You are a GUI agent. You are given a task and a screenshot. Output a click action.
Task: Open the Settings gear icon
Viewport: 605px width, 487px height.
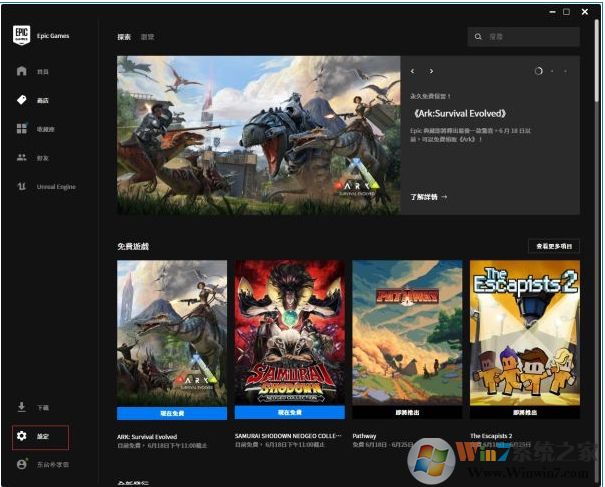22,436
